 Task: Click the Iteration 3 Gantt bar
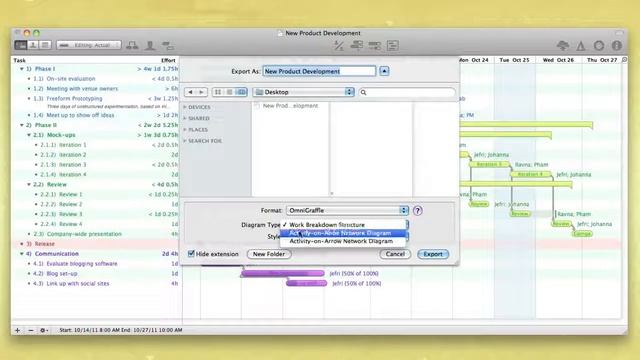[489, 164]
